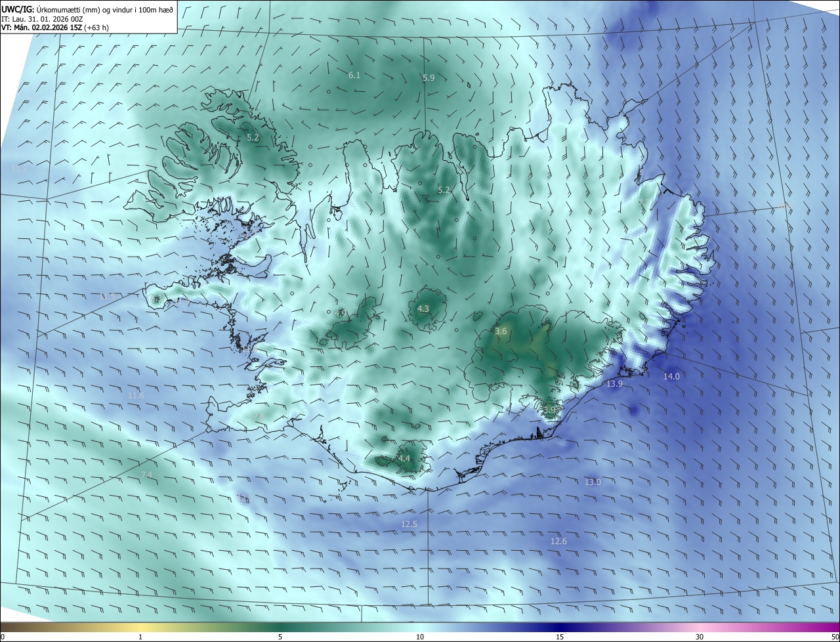Click the "VT: Mán. 02.02.2026 15Z (+63 h)" line
The height and width of the screenshot is (642, 840).
click(54, 28)
